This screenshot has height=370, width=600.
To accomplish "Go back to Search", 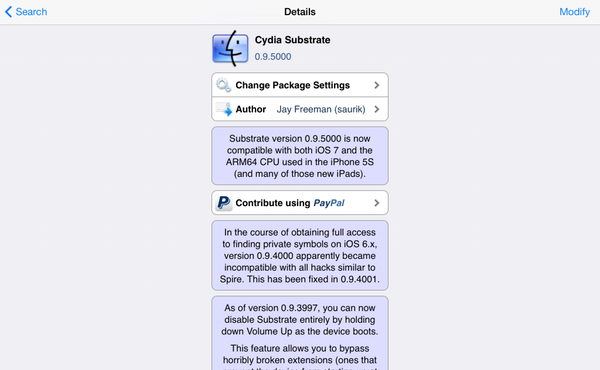I will point(26,12).
